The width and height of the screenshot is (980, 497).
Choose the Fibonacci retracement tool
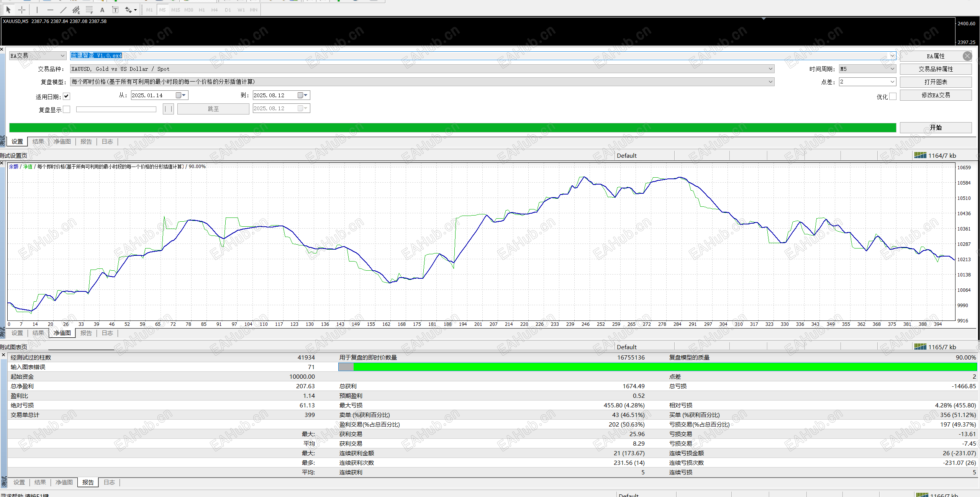(89, 10)
